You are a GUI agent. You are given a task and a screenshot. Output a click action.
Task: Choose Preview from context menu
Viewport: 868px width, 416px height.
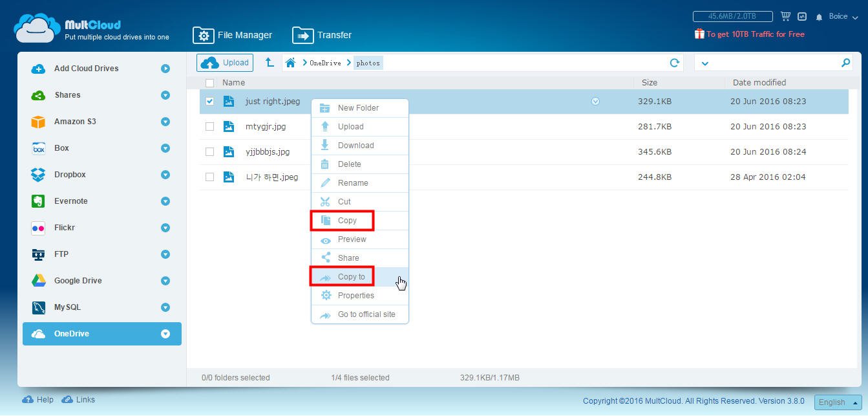[360, 239]
